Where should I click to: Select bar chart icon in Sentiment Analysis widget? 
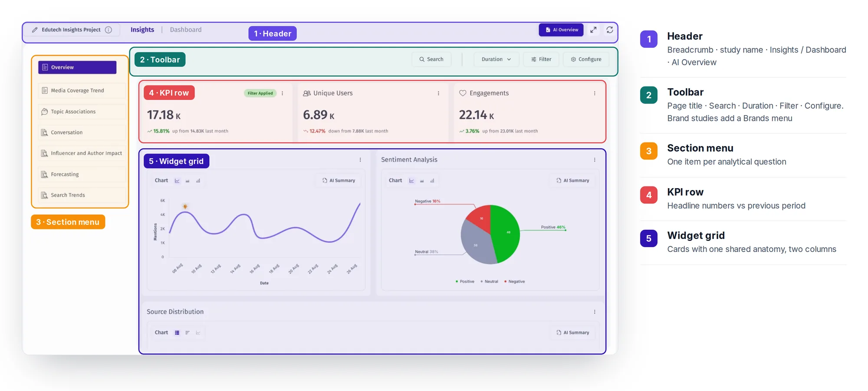point(432,181)
